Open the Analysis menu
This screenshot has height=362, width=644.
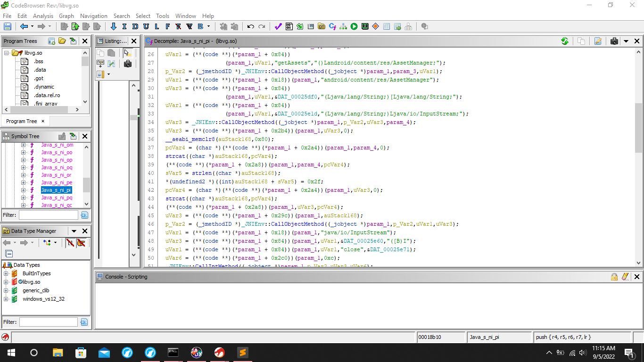click(x=43, y=16)
